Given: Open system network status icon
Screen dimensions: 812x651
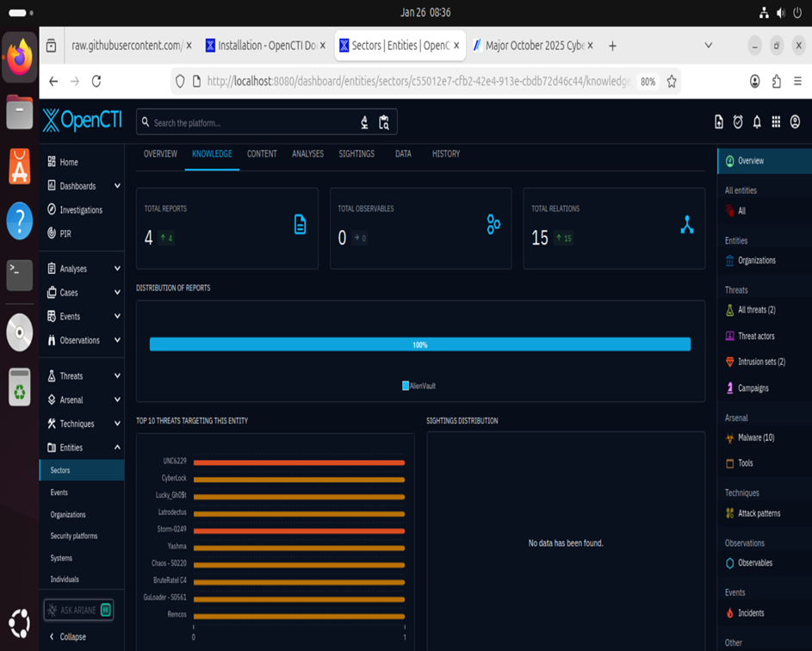Looking at the screenshot, I should coord(764,13).
